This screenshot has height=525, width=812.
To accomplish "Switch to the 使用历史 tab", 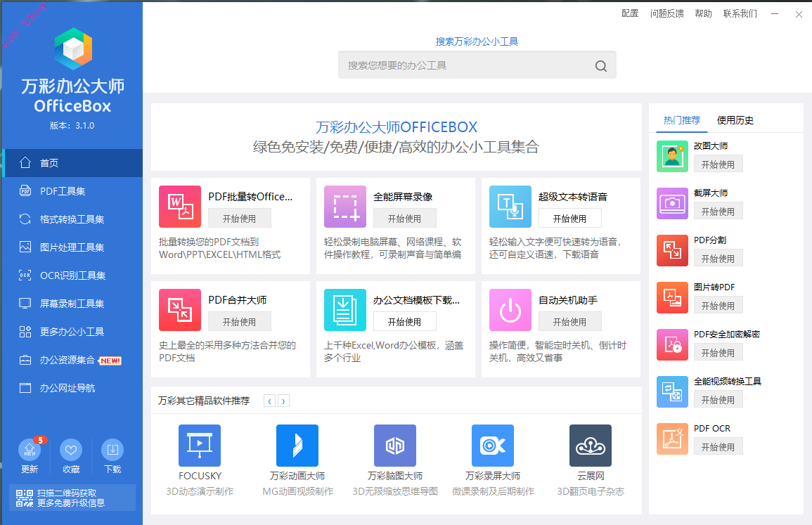I will (x=735, y=120).
